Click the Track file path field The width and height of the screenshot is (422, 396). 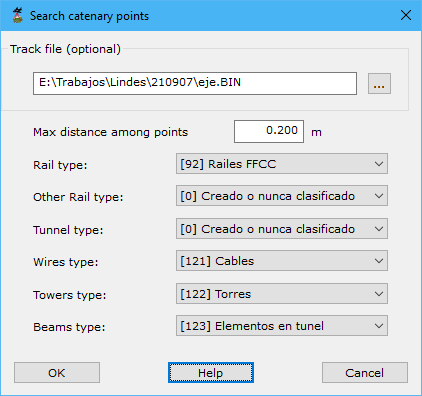click(195, 83)
